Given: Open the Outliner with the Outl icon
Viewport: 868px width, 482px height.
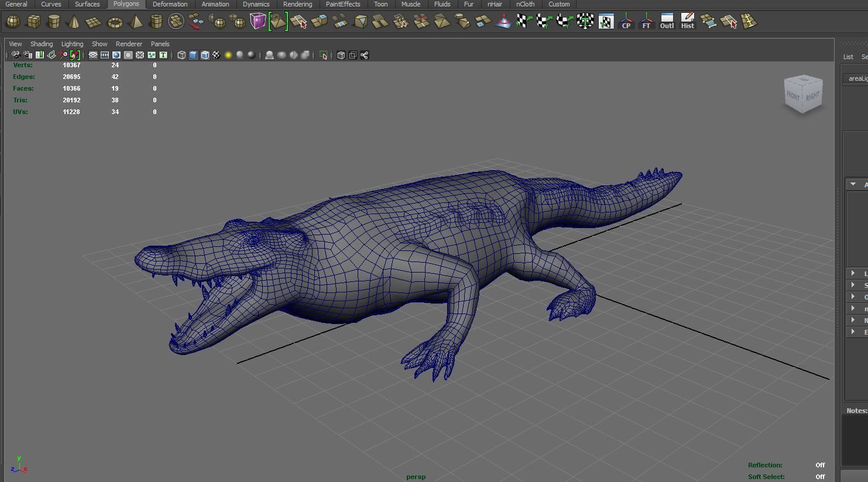Looking at the screenshot, I should (667, 22).
